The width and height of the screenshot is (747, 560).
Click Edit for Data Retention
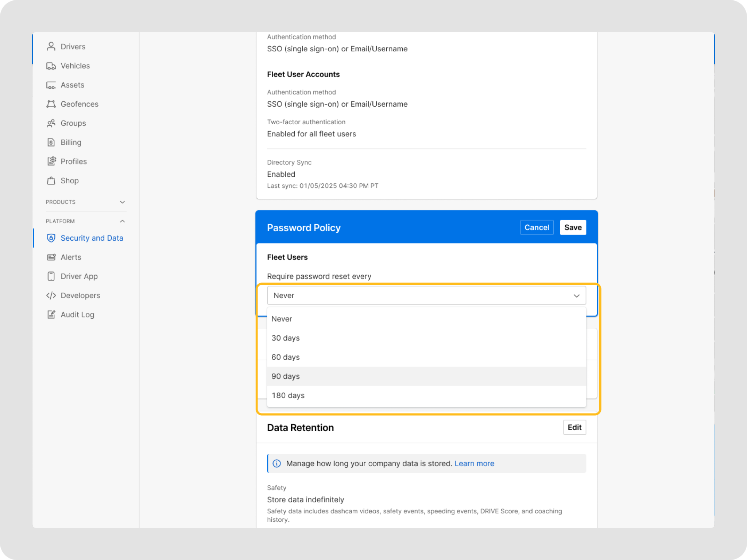coord(574,427)
